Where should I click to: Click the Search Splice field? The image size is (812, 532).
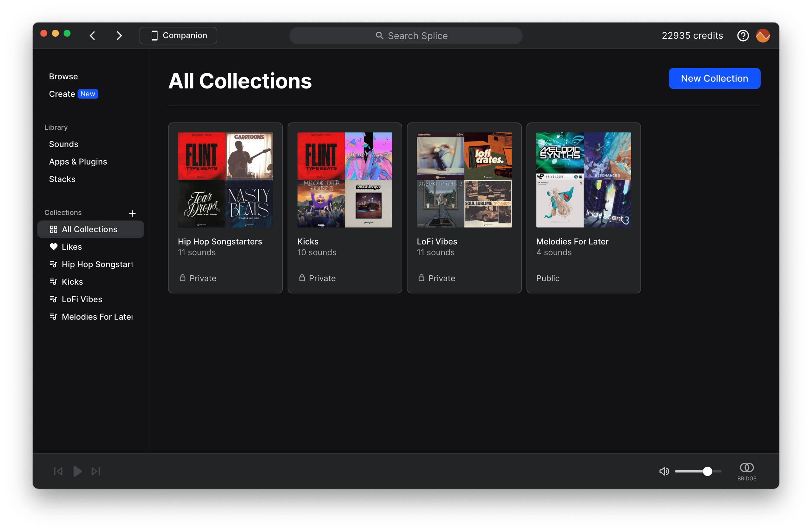pos(406,36)
